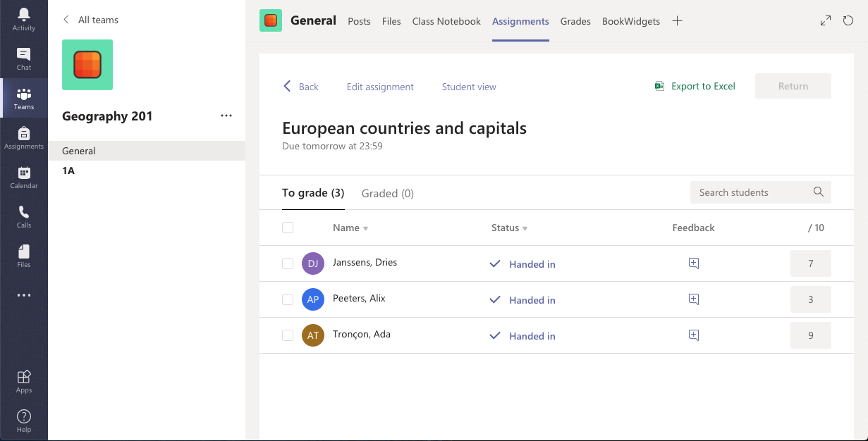868x441 pixels.
Task: Tick the checkbox next to Tronçon, Ada
Action: 288,335
